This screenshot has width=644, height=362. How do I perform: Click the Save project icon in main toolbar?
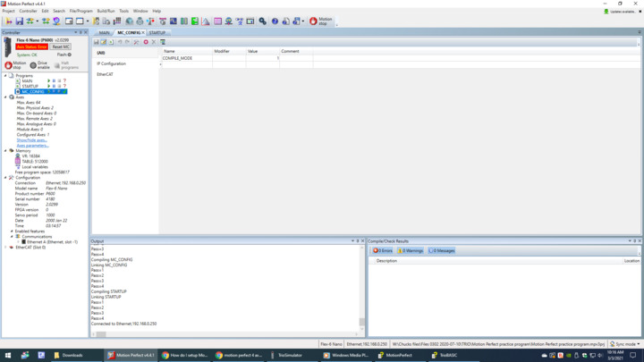20,21
